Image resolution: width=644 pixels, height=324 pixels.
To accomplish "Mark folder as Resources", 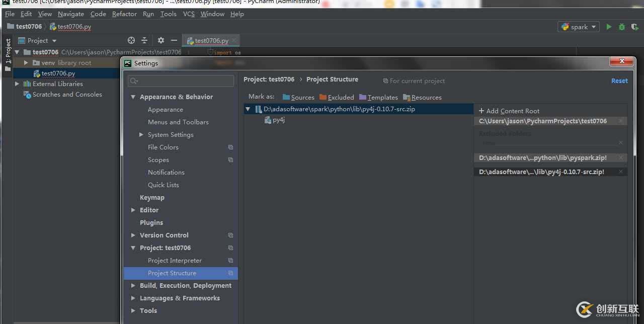I will coord(422,98).
